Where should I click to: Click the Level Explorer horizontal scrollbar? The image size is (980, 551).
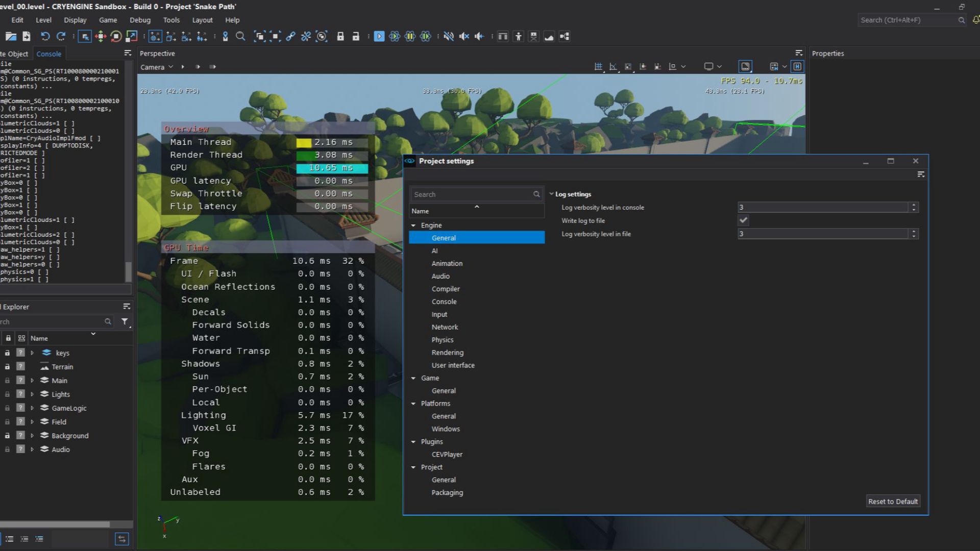[55, 524]
